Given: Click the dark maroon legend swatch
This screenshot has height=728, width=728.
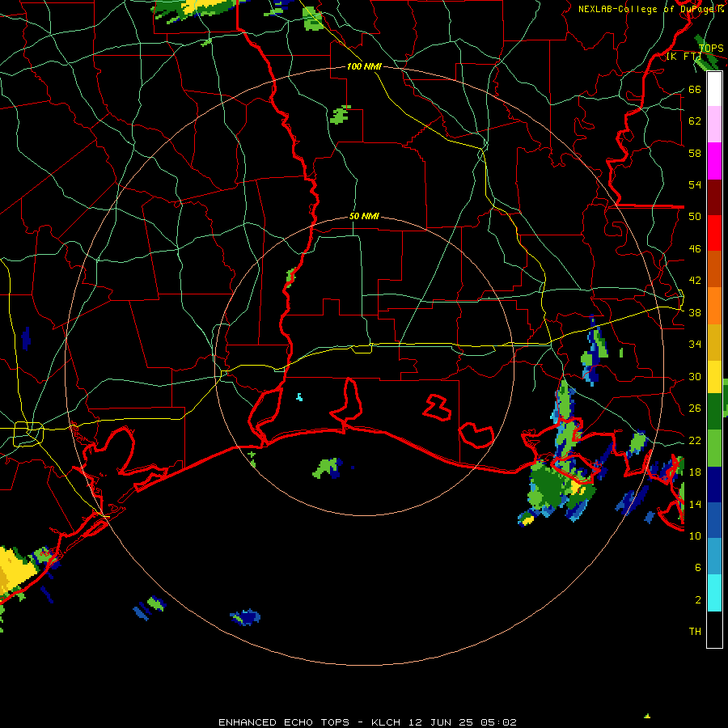Looking at the screenshot, I should pos(714,197).
